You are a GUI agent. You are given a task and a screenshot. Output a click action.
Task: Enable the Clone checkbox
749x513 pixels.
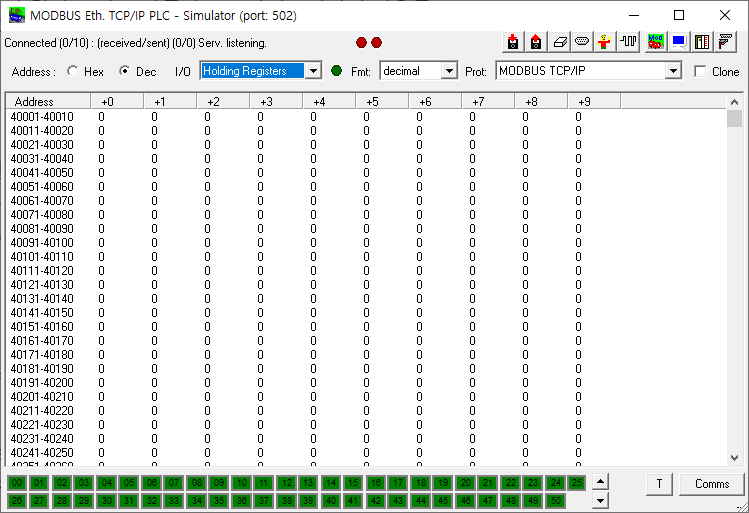700,72
